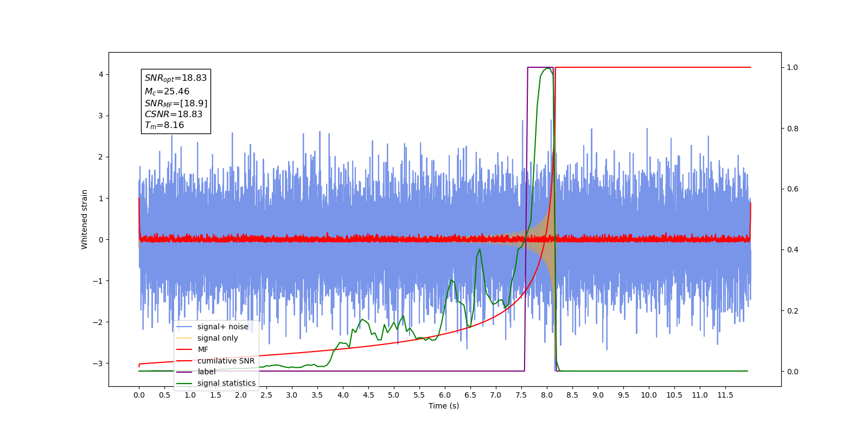Click the x-axis tick label 10.5

[x=674, y=395]
